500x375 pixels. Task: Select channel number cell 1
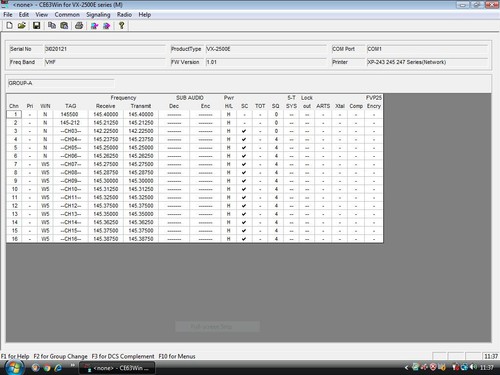click(14, 114)
